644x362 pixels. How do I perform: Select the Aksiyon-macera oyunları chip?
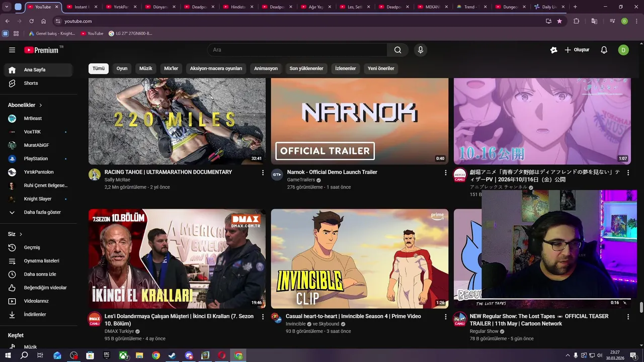(216, 68)
